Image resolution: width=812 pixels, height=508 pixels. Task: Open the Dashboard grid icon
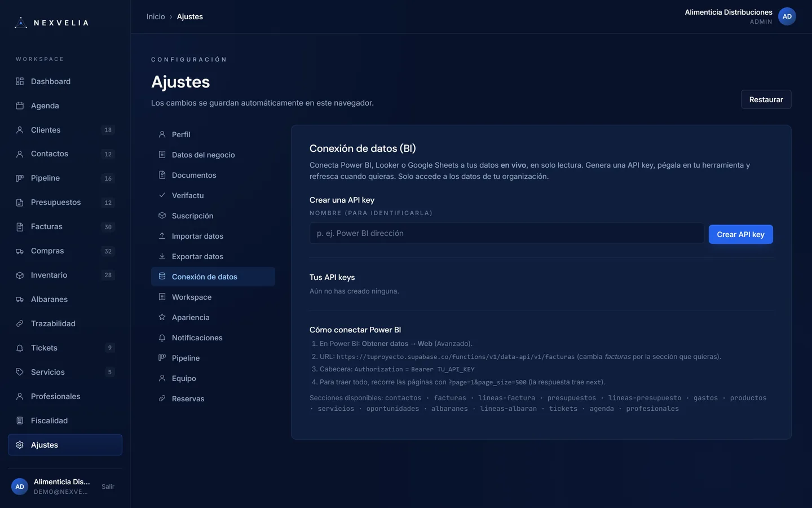click(20, 81)
